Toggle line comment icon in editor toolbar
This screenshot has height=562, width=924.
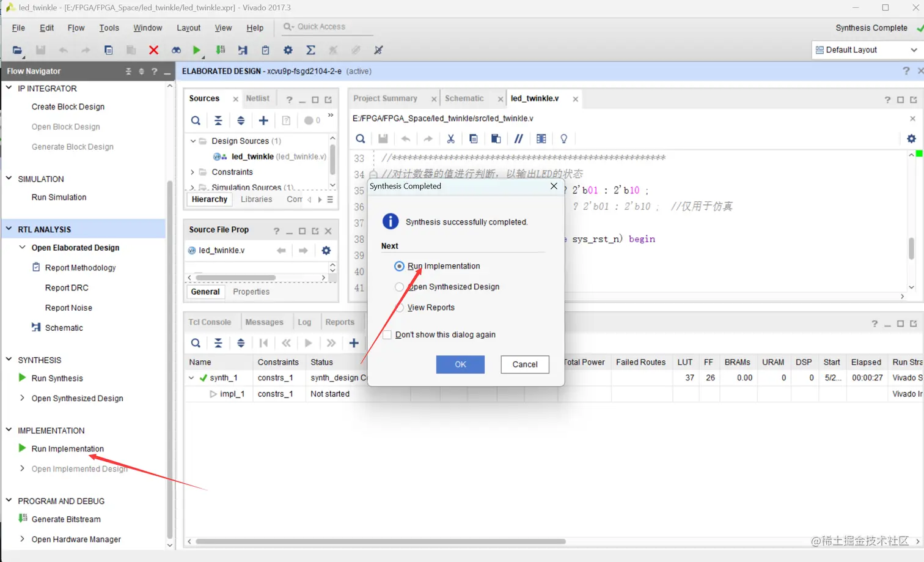tap(518, 139)
